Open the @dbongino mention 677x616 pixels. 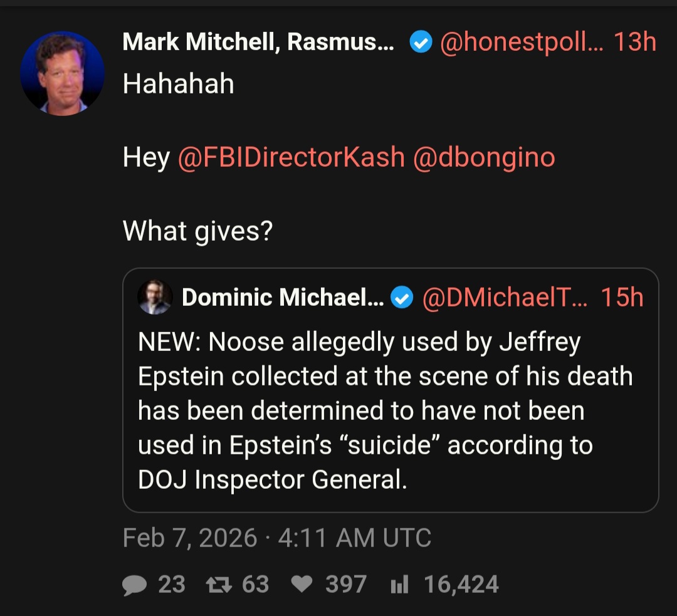(x=484, y=157)
